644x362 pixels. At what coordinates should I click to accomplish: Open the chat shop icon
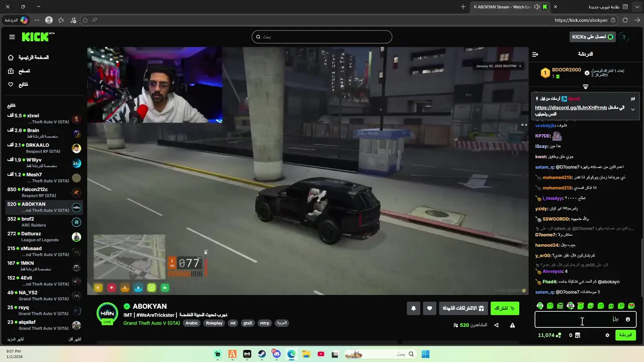578,335
